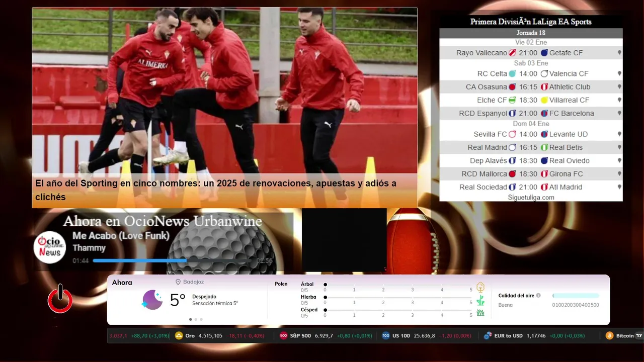Click the Villarreal CF yellow crest
The height and width of the screenshot is (362, 644).
[x=544, y=100]
